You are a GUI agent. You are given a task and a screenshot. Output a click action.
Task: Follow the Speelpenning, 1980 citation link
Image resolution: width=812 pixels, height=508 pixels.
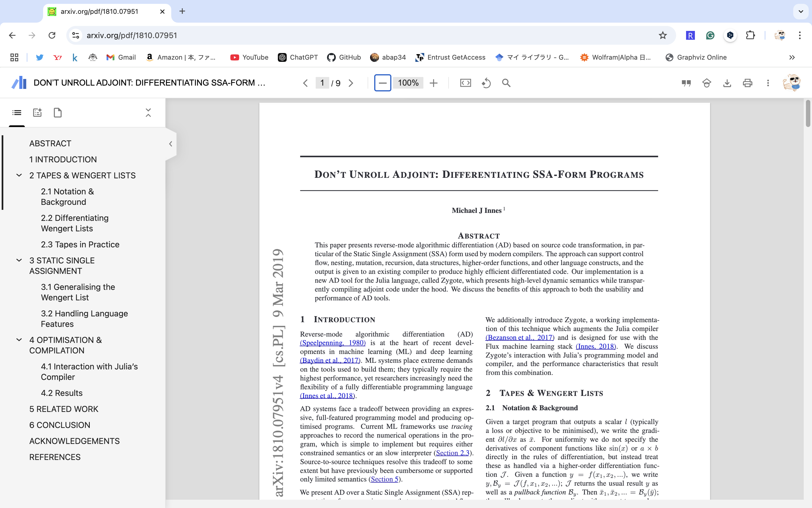(333, 343)
